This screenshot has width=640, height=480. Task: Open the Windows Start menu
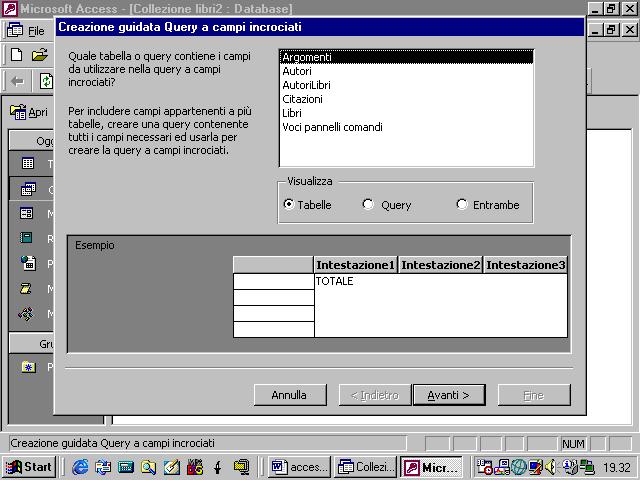[x=29, y=467]
